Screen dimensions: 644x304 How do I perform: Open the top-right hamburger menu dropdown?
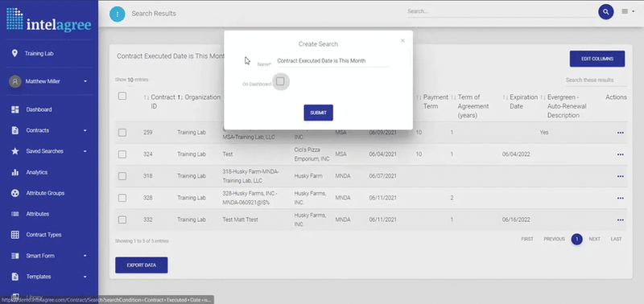tap(628, 11)
